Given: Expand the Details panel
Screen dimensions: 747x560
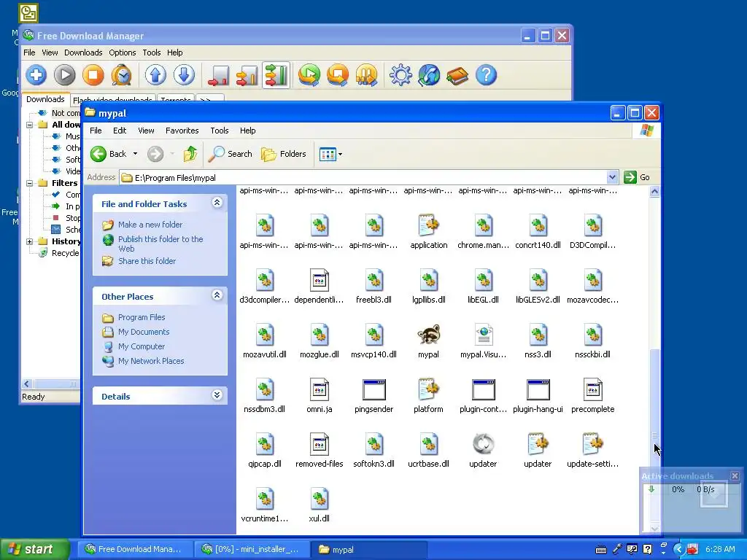Looking at the screenshot, I should click(x=217, y=395).
